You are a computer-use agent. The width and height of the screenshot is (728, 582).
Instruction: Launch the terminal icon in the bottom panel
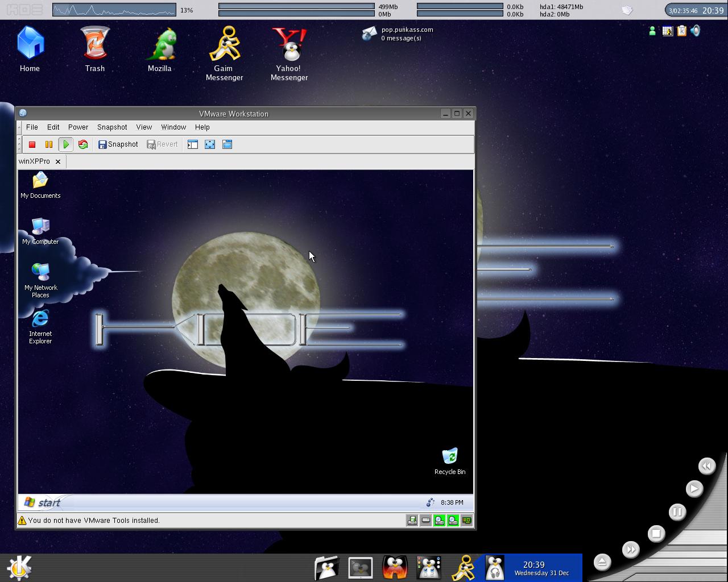[x=361, y=567]
